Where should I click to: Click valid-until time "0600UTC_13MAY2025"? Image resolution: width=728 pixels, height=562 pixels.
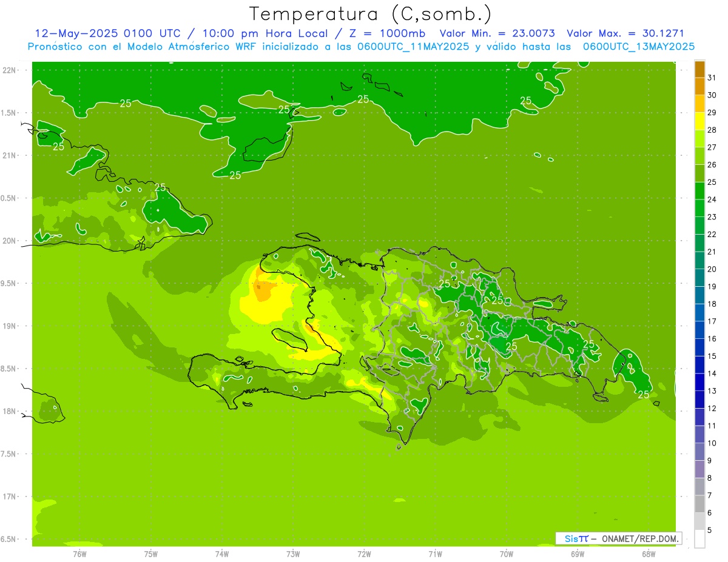click(639, 46)
